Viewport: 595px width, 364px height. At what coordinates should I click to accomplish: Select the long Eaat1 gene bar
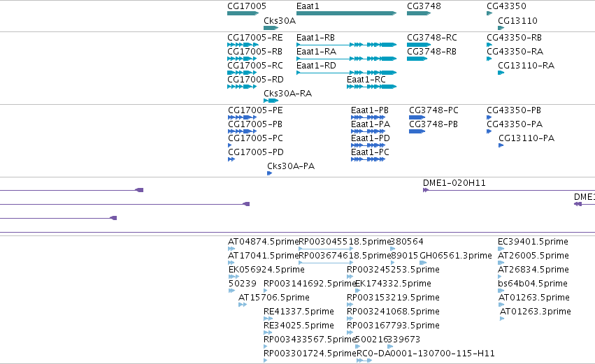[x=347, y=13]
